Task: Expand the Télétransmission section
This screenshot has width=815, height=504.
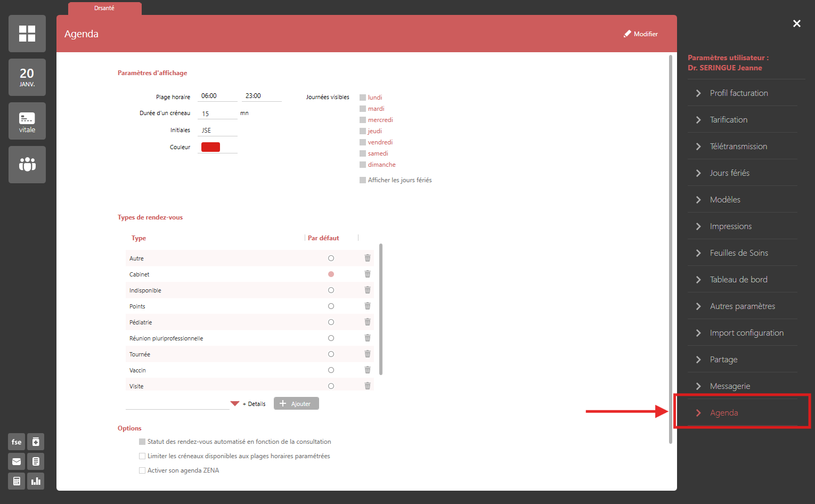Action: (738, 147)
